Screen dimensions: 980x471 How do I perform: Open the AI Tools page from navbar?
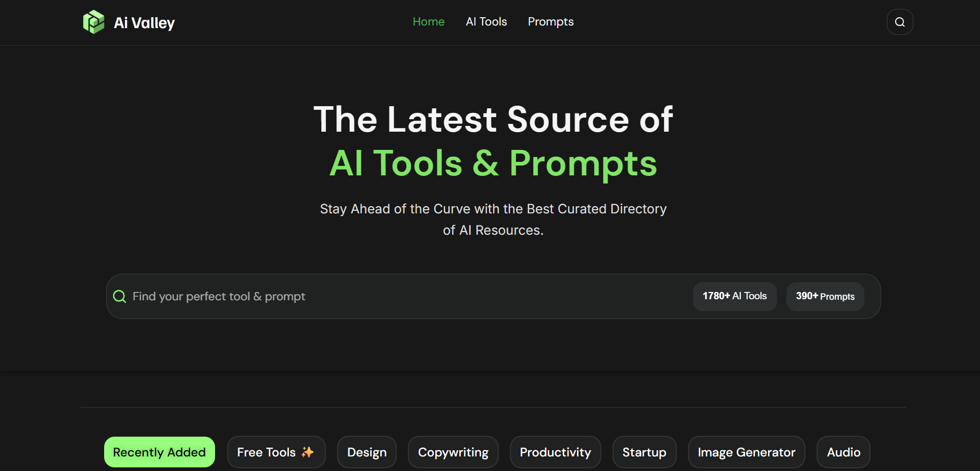pyautogui.click(x=486, y=22)
